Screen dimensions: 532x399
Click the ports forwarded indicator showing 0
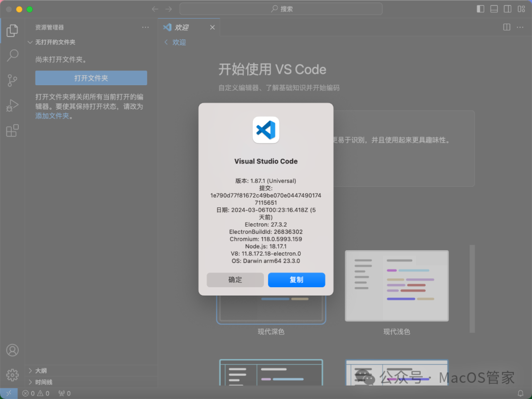[65, 393]
